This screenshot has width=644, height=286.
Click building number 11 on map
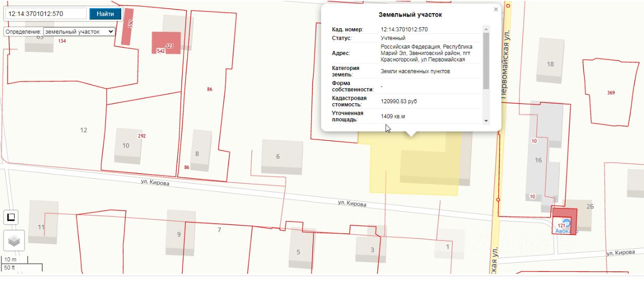41,227
